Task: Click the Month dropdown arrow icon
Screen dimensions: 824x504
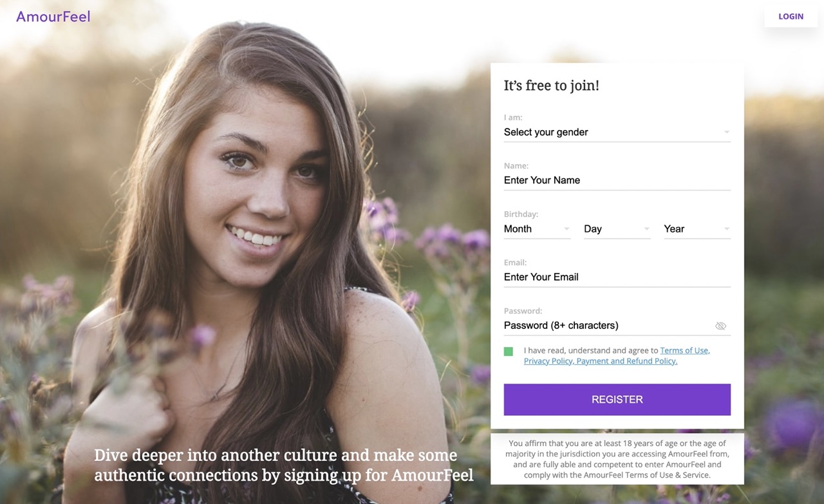Action: (x=566, y=229)
